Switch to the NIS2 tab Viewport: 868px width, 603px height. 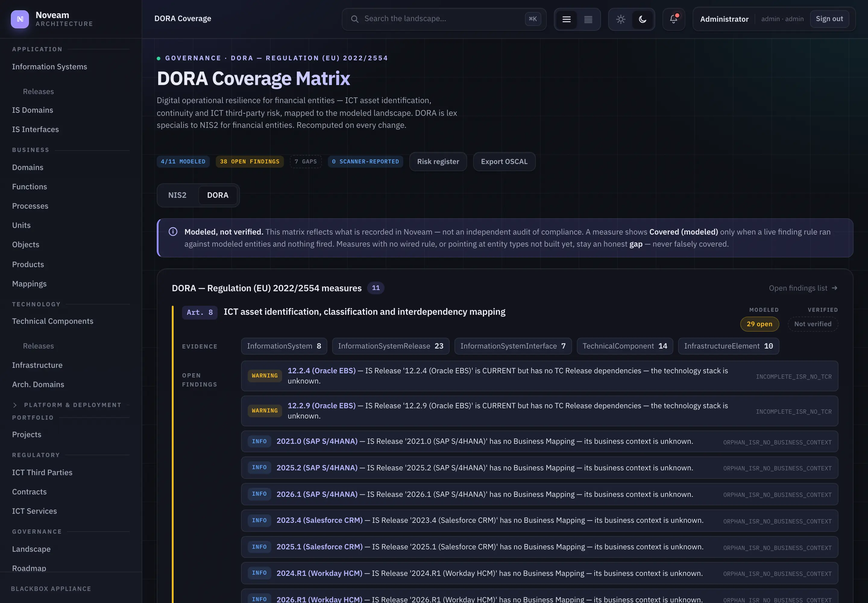tap(177, 195)
